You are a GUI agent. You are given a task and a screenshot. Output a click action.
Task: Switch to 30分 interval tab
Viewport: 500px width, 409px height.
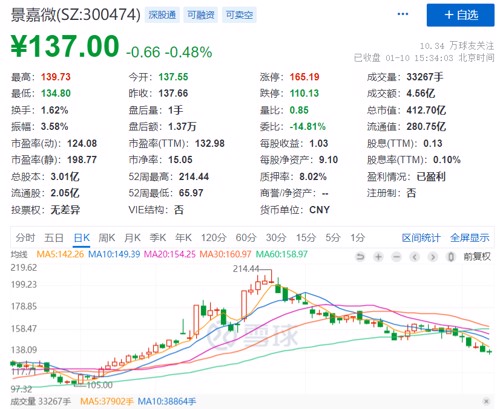click(276, 238)
